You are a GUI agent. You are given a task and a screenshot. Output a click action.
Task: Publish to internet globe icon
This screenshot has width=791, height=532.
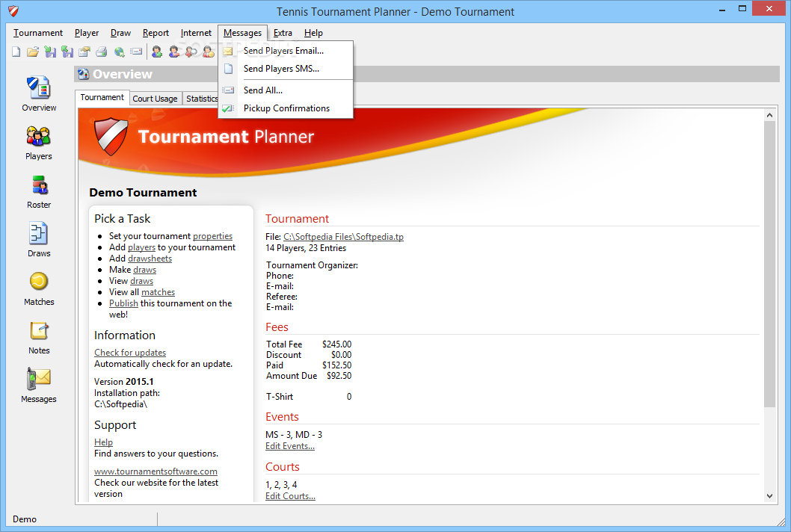point(119,52)
